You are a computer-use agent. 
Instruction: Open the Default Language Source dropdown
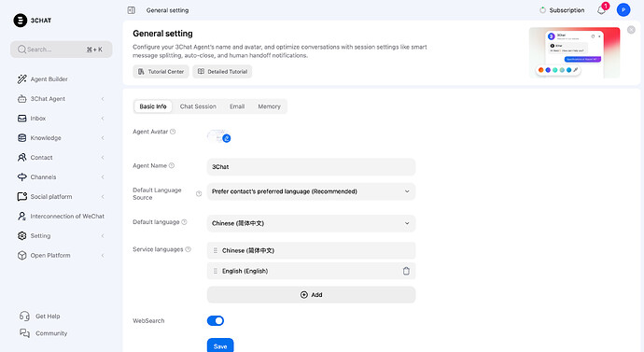tap(312, 191)
